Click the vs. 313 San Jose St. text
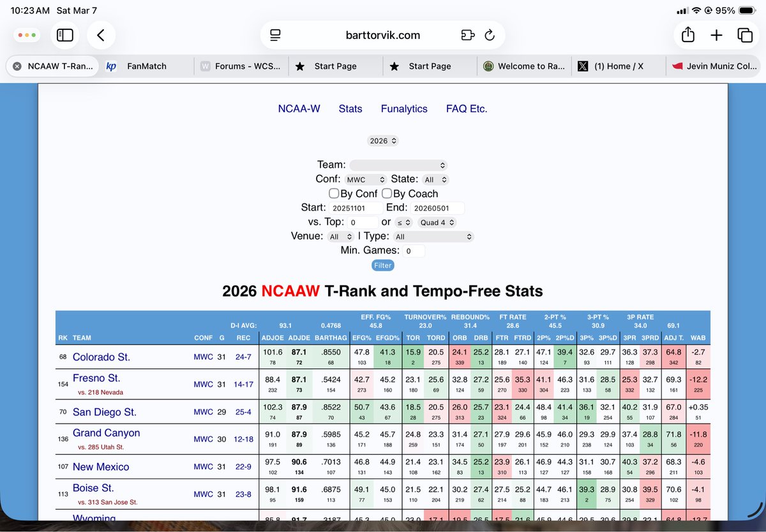Image resolution: width=766 pixels, height=532 pixels. pyautogui.click(x=106, y=502)
